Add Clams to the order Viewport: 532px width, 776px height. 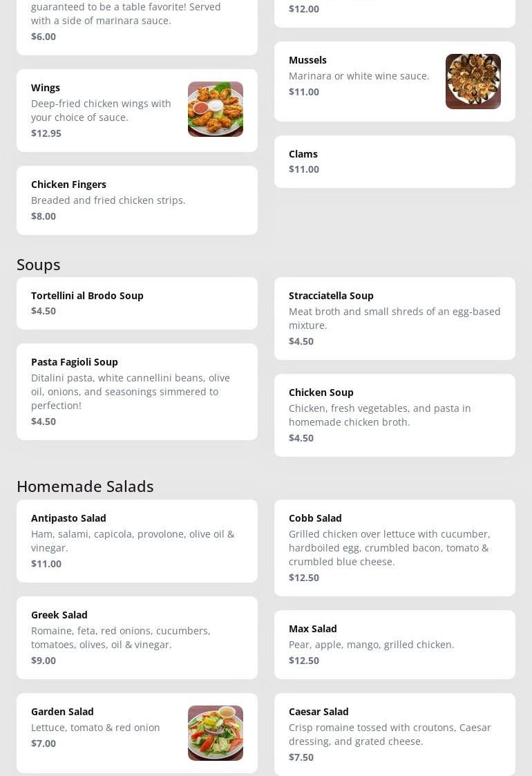pyautogui.click(x=395, y=162)
